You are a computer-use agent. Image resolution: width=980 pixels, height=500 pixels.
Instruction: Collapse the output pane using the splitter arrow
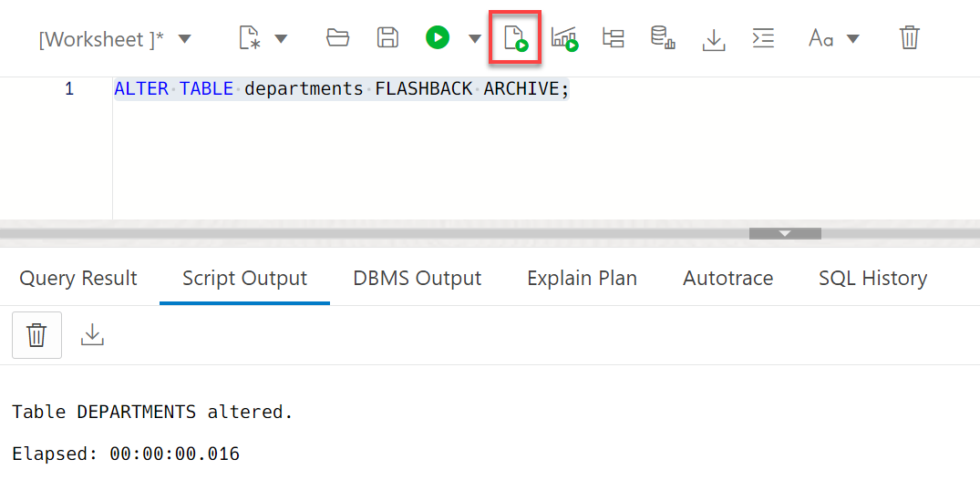click(785, 233)
